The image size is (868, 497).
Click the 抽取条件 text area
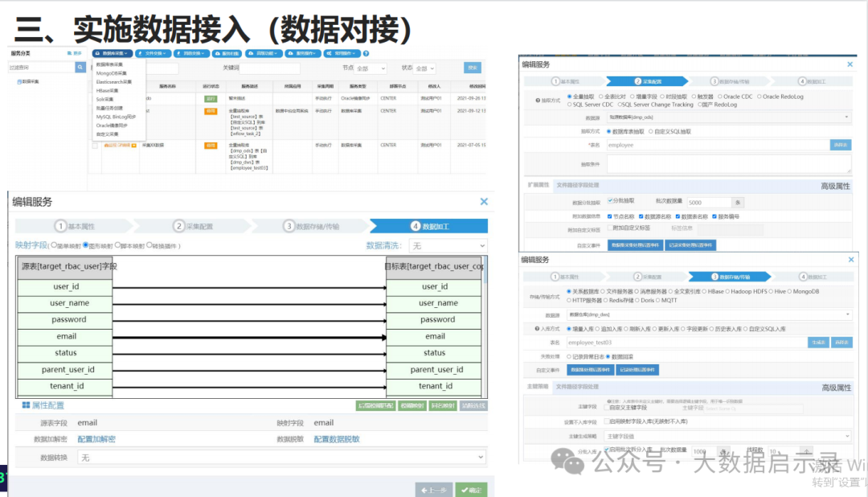(x=729, y=164)
